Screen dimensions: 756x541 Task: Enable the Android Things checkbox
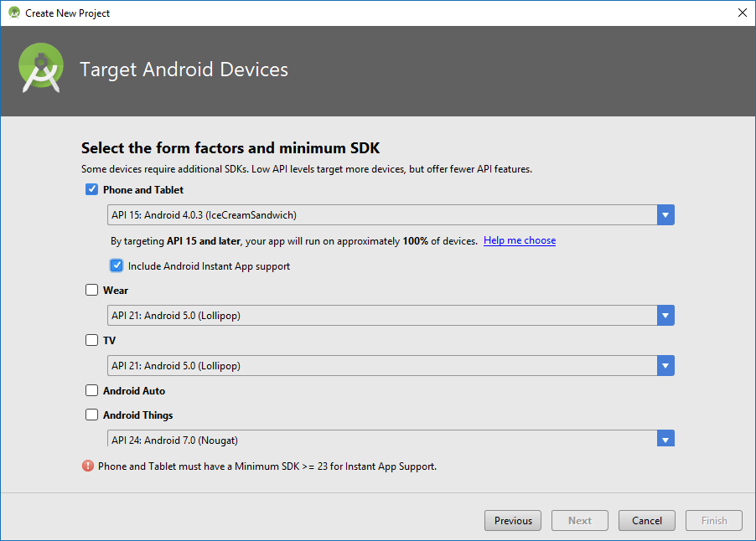pyautogui.click(x=91, y=415)
